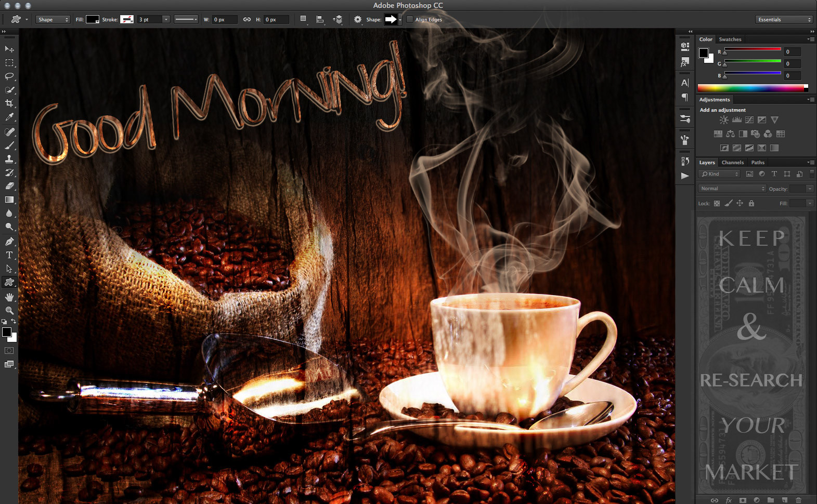
Task: Switch to the Paths tab
Action: coord(758,163)
